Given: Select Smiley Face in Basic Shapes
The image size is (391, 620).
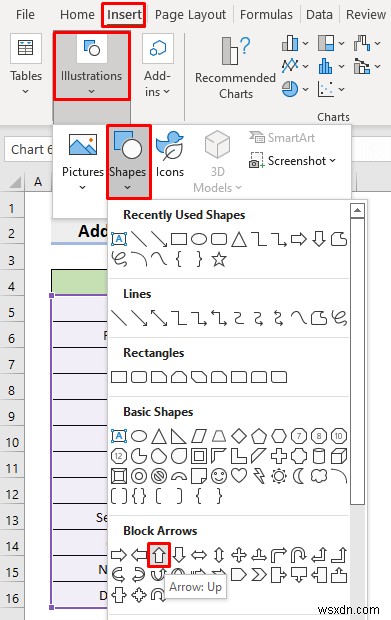Looking at the screenshot, I should tap(219, 476).
